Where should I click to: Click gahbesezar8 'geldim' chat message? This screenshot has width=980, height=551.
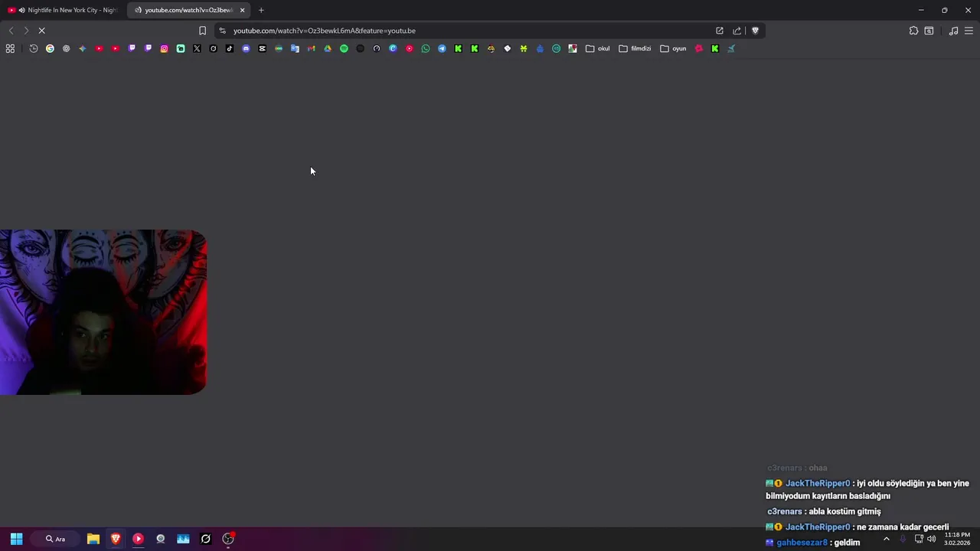813,543
